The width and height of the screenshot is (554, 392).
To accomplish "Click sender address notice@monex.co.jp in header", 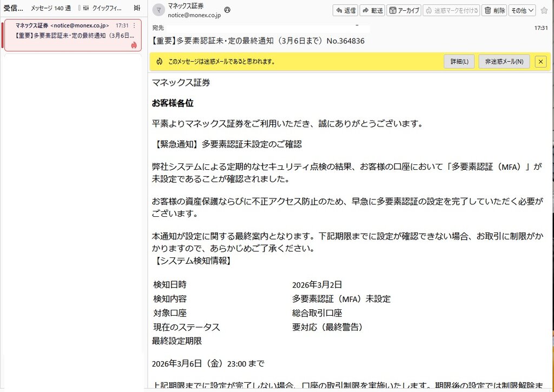I will [x=194, y=15].
